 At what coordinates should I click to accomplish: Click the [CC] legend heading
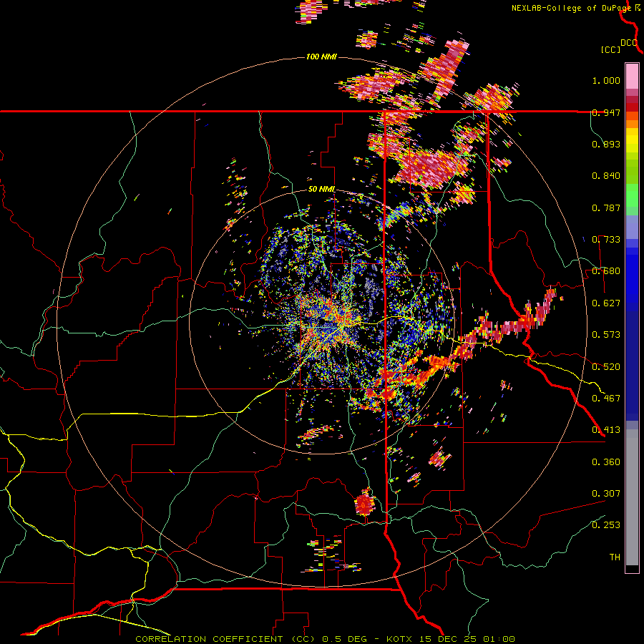point(611,49)
